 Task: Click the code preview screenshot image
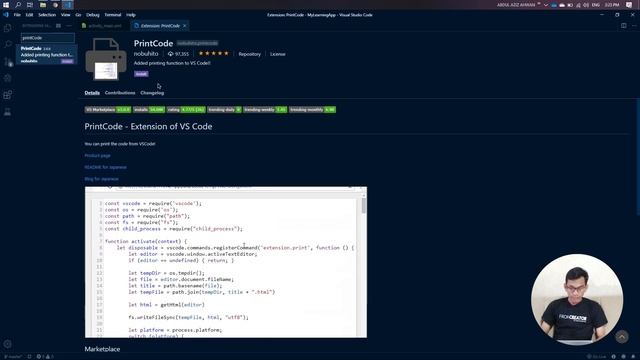click(x=226, y=262)
